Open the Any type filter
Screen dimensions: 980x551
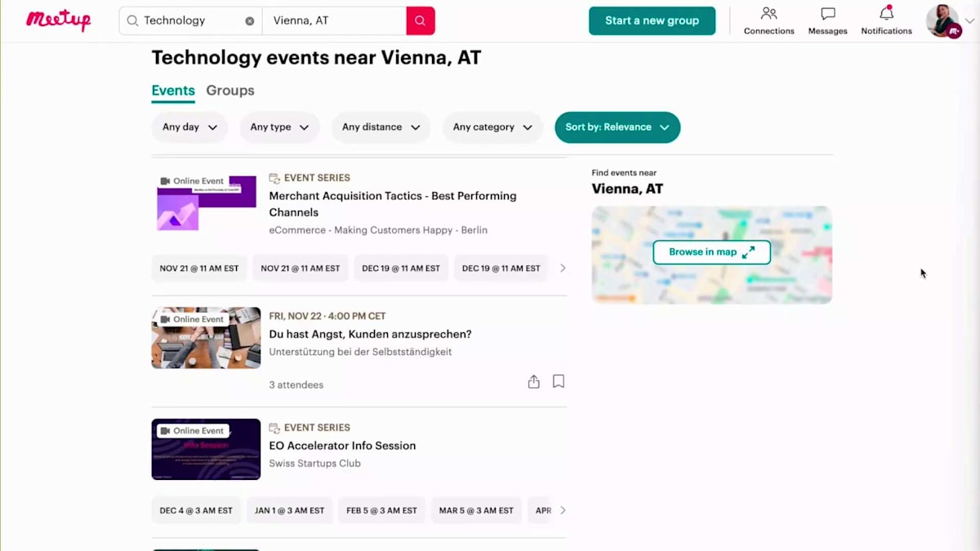pos(279,127)
